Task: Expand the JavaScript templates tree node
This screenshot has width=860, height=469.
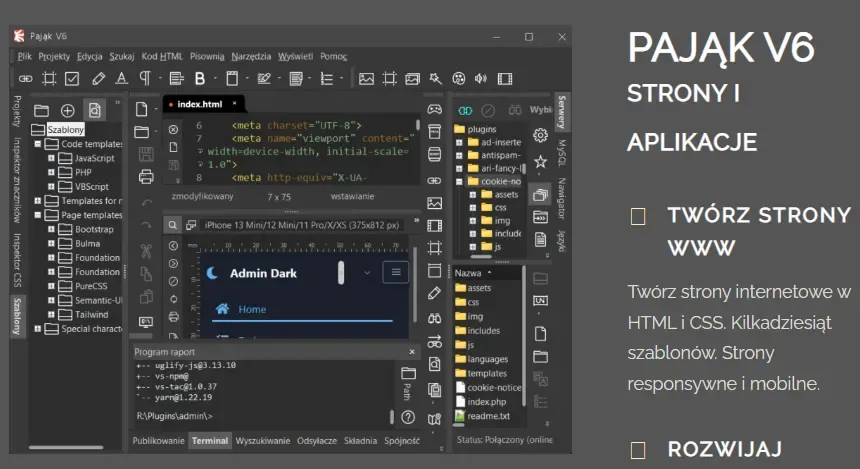Action: point(52,158)
